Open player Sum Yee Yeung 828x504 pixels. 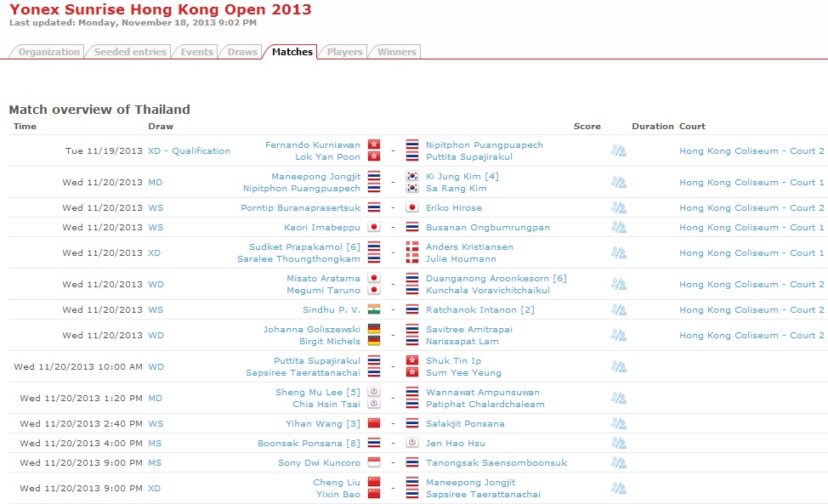coord(463,373)
